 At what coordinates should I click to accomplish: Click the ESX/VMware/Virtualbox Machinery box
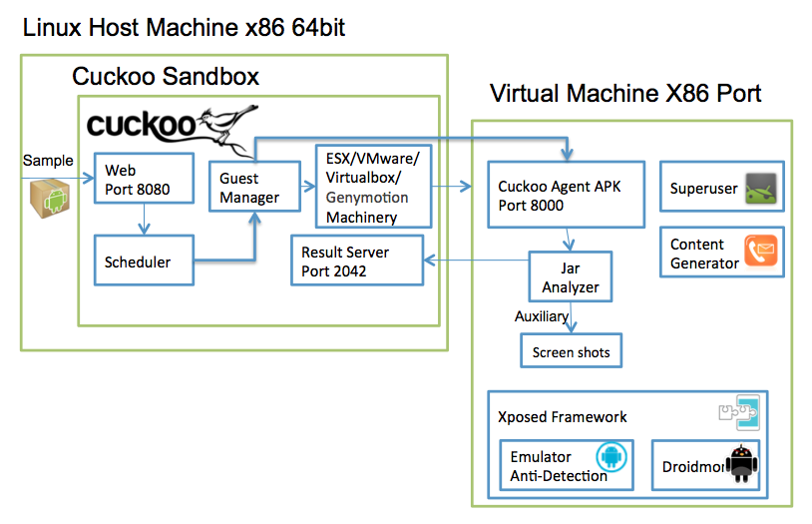tap(373, 186)
